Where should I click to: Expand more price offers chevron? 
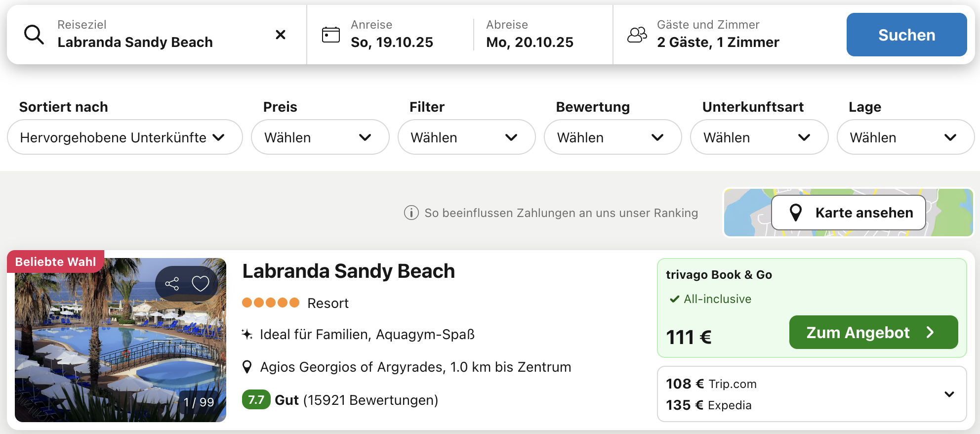pos(949,394)
